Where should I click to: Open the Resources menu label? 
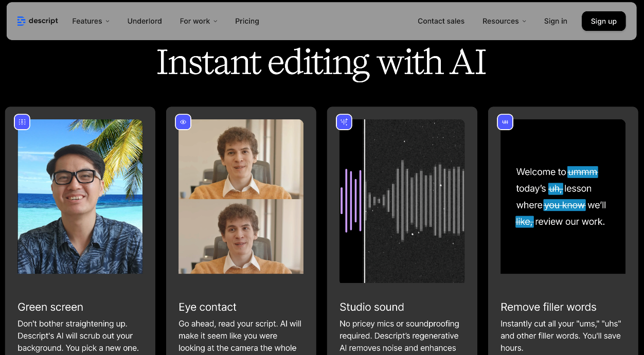click(500, 21)
